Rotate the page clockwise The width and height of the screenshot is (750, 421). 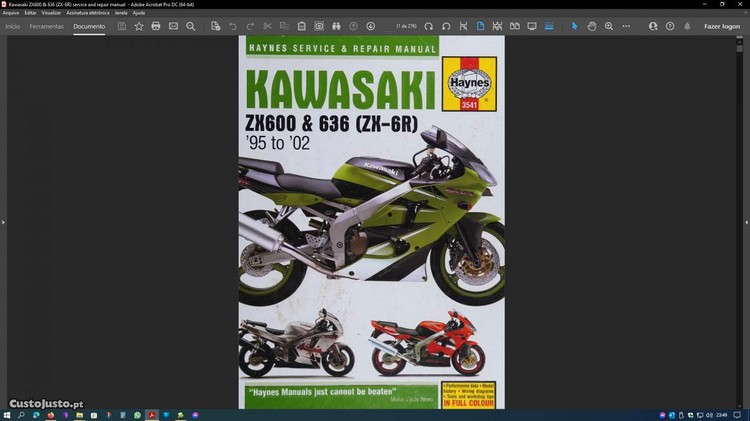click(429, 26)
